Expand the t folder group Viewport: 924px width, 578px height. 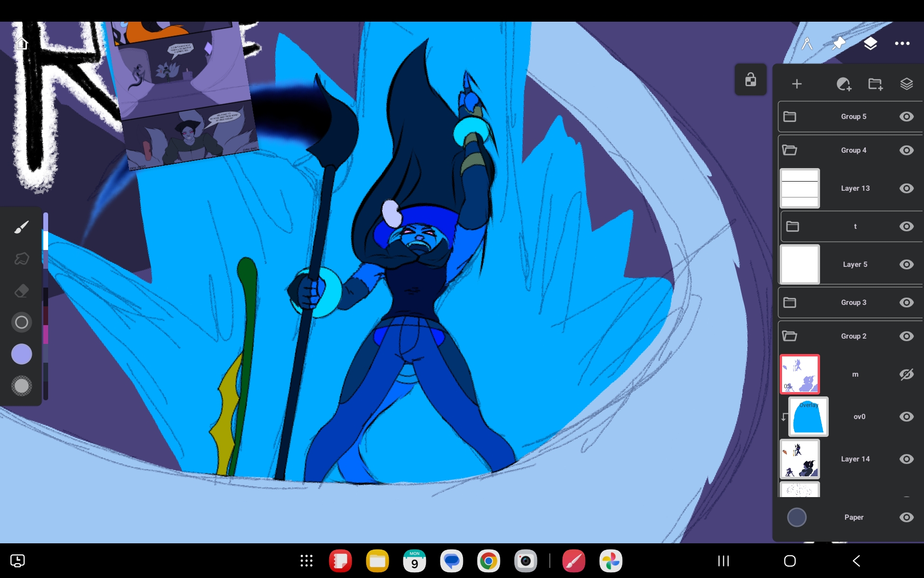pos(793,226)
